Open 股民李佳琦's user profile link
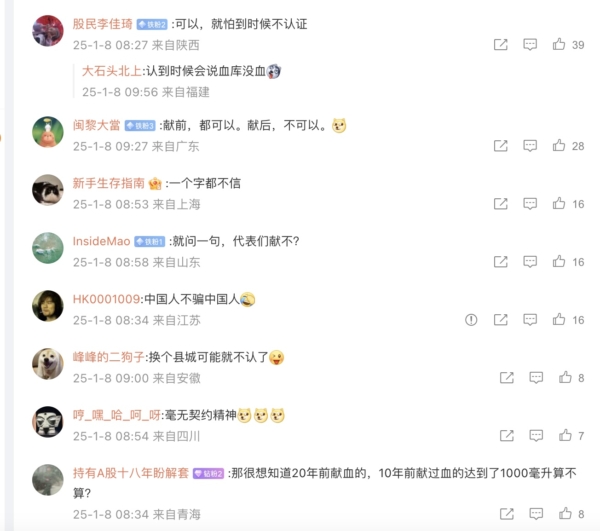 pos(103,24)
